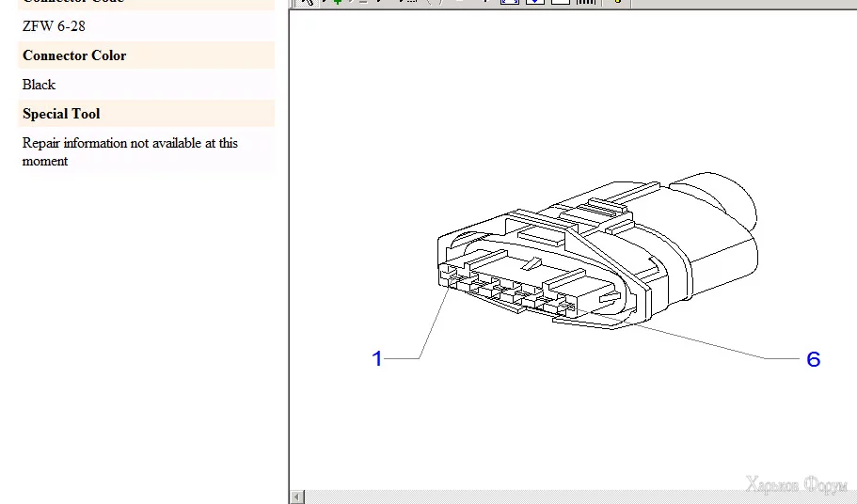Click the left arrow of the horizontal scrollbar
Viewport: 857px width, 504px height.
click(x=297, y=496)
